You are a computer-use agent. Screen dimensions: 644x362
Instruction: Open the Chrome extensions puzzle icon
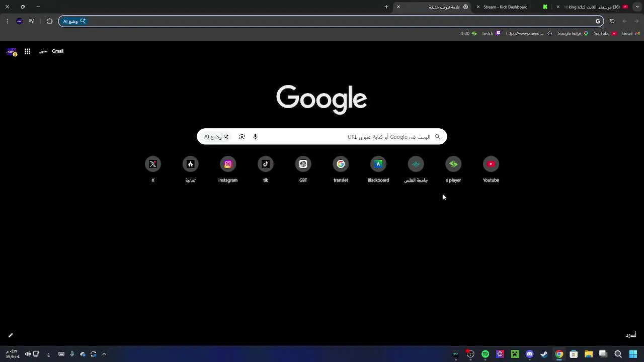pyautogui.click(x=50, y=21)
